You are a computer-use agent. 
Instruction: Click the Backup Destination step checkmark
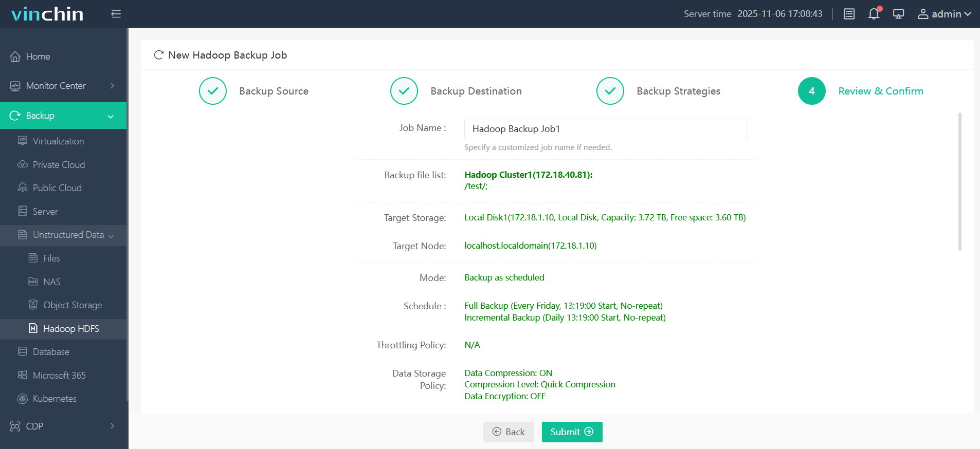[404, 91]
